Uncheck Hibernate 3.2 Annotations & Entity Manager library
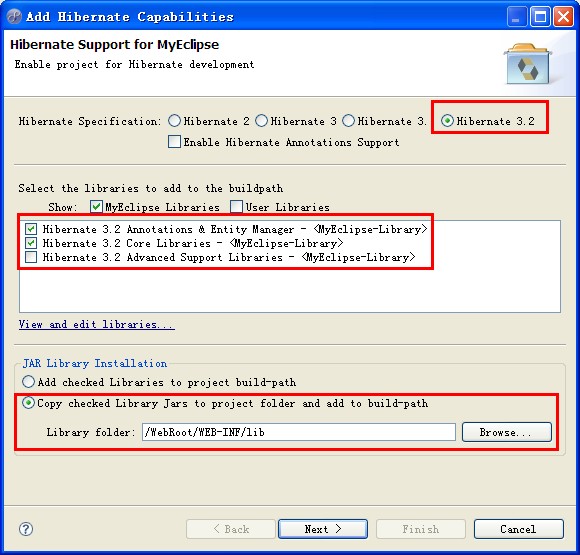This screenshot has width=580, height=555. coord(31,229)
